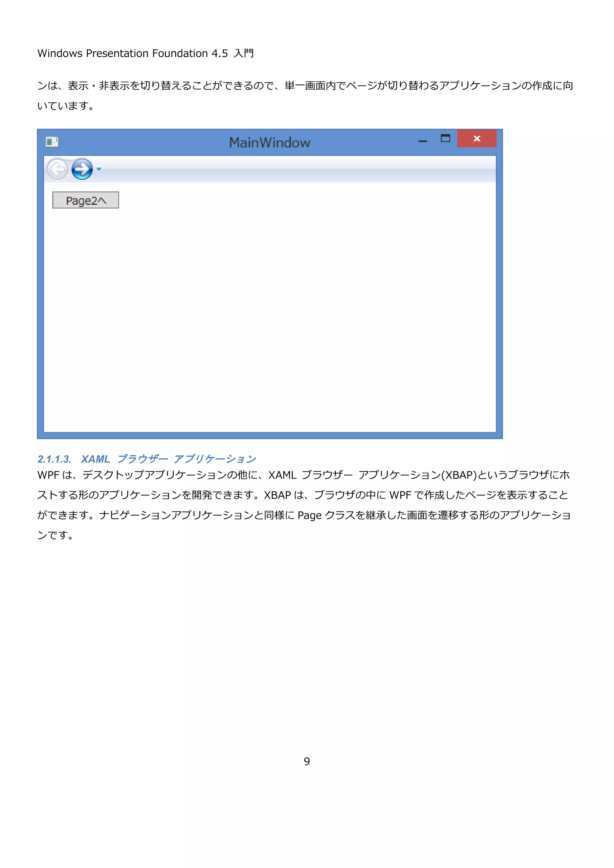The height and width of the screenshot is (868, 614).
Task: Click the MainWindow title text
Action: pos(270,143)
